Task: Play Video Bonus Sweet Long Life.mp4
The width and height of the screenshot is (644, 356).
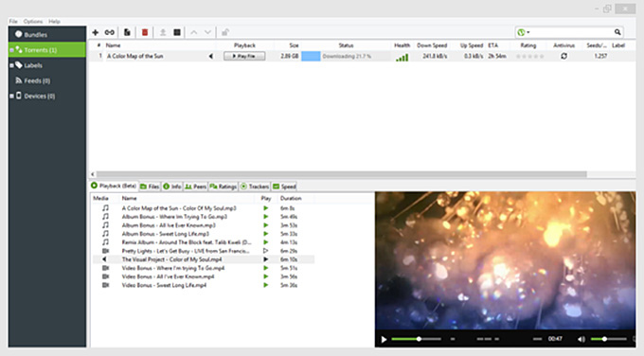Action: tap(266, 285)
